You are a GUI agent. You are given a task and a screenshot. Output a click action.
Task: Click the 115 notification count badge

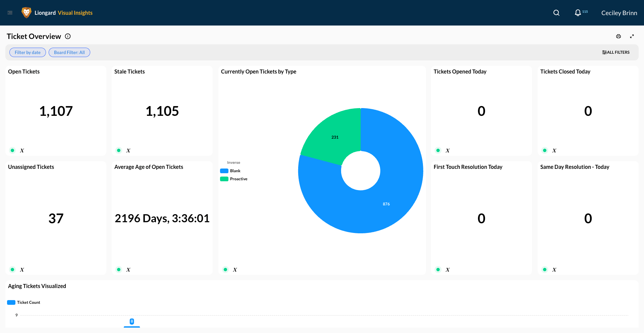(585, 11)
